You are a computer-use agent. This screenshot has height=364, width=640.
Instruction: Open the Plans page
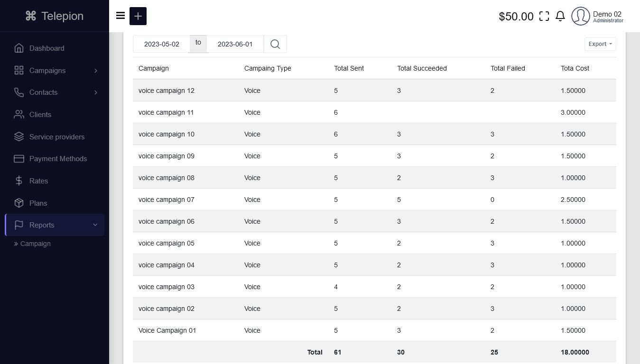click(38, 203)
